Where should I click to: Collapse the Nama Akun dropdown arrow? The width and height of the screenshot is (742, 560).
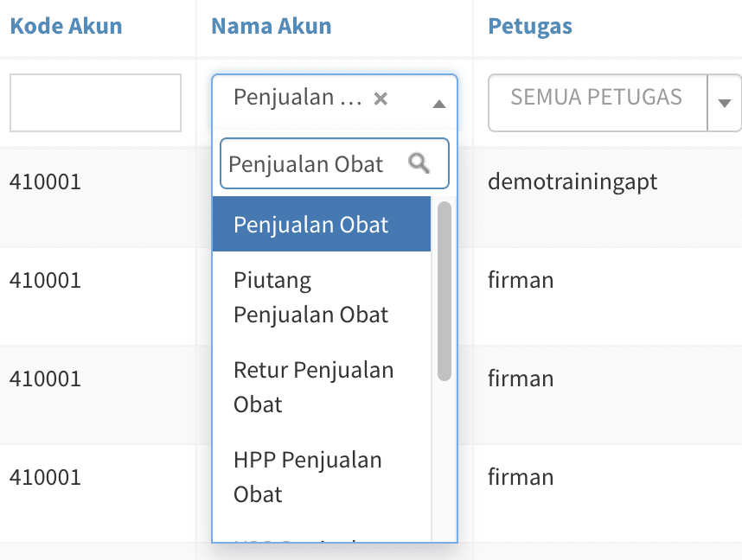439,104
